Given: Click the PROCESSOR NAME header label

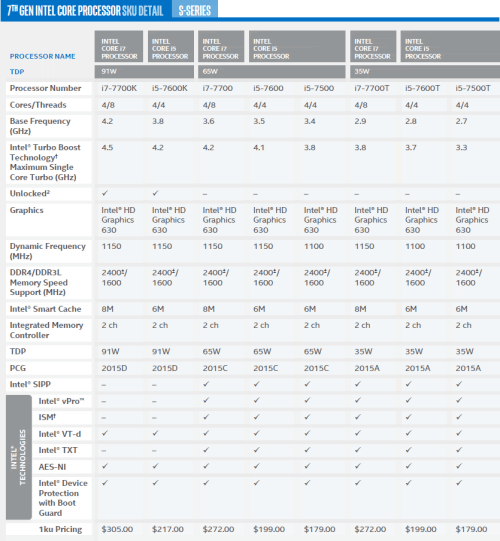Looking at the screenshot, I should pos(42,56).
